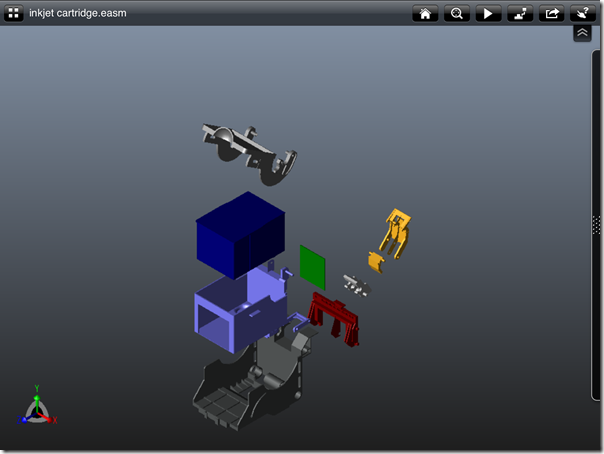
Task: Select the green circuit panel part
Action: tap(312, 268)
